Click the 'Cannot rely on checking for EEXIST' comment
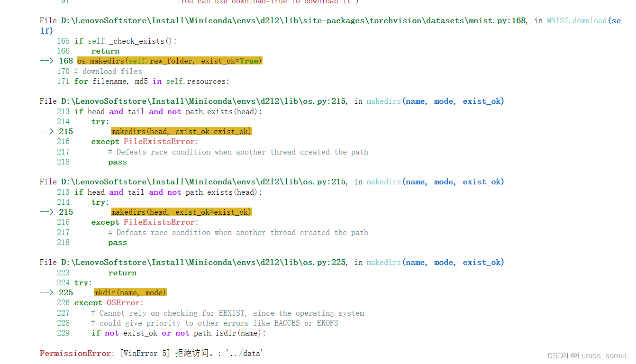636x364 pixels. click(228, 313)
